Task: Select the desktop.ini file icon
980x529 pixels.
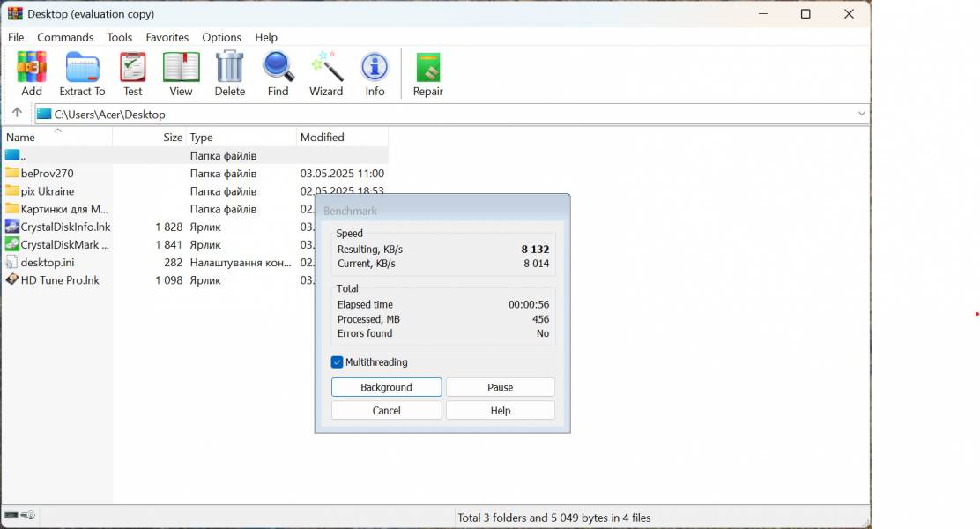Action: click(x=11, y=262)
